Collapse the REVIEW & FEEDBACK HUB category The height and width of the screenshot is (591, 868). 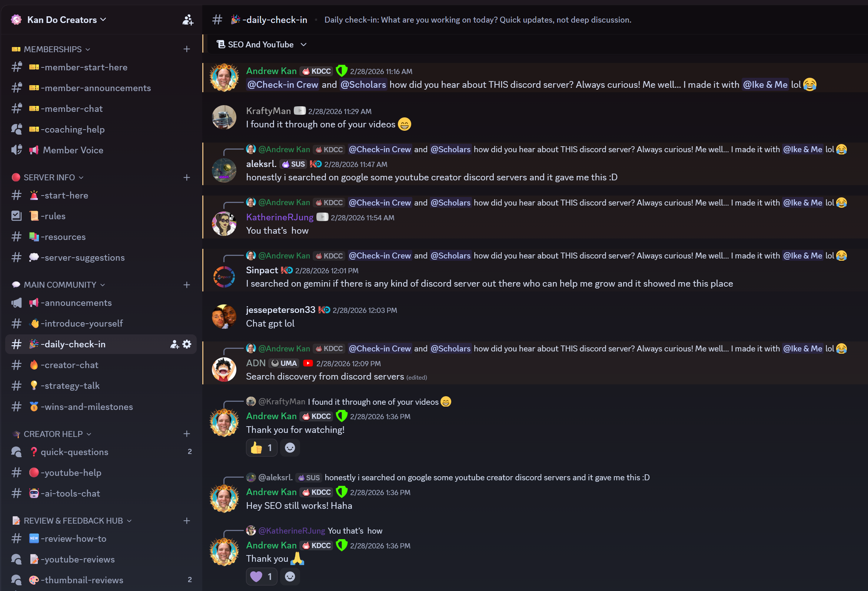73,520
